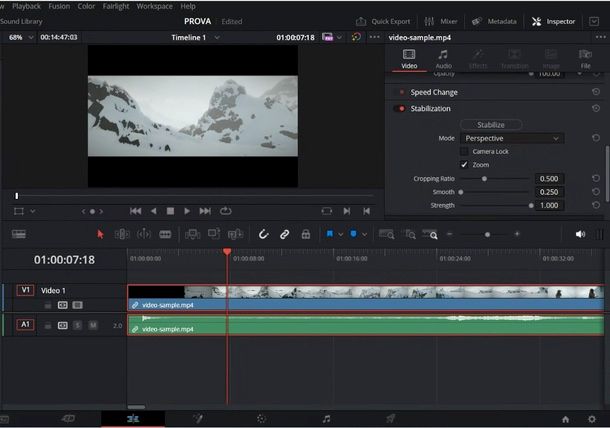Play forward in viewer
This screenshot has height=428, width=610.
pyautogui.click(x=187, y=211)
